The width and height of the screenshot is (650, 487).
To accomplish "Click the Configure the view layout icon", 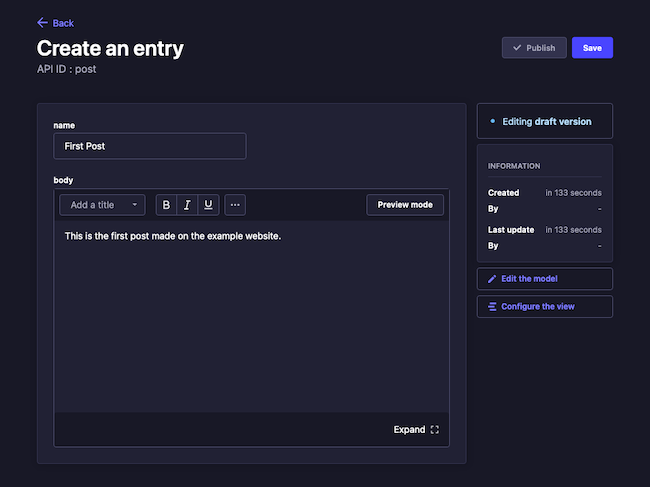I will click(491, 306).
